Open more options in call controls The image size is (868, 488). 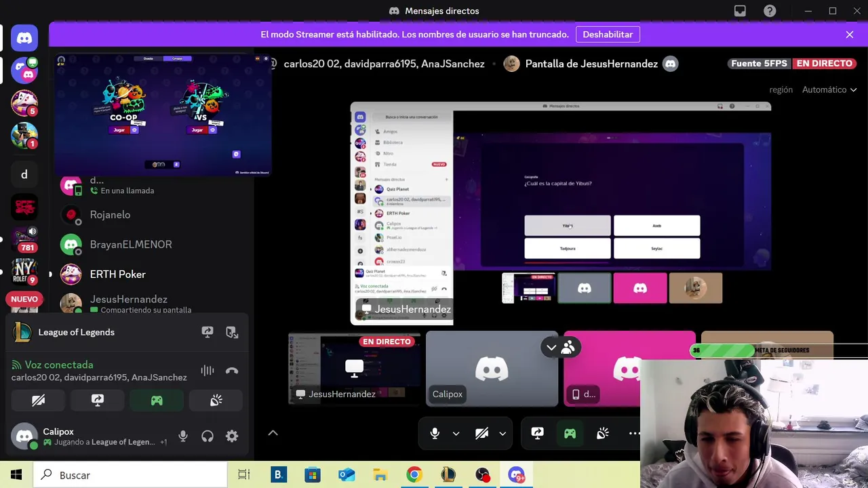[x=634, y=433]
